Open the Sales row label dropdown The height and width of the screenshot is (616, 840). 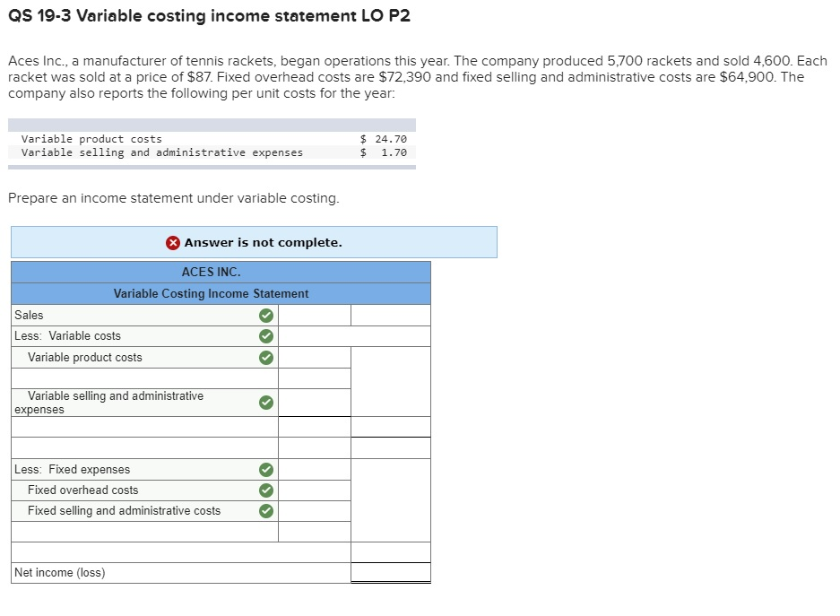click(x=134, y=315)
